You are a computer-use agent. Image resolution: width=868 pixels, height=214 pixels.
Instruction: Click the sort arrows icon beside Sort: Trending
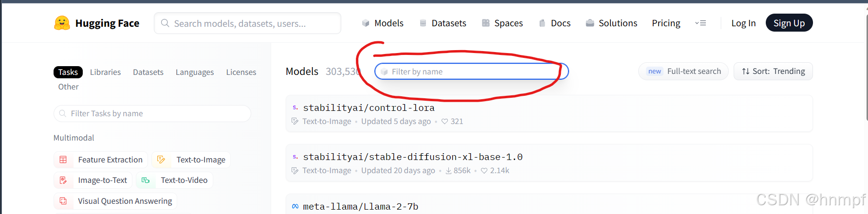[x=746, y=71]
